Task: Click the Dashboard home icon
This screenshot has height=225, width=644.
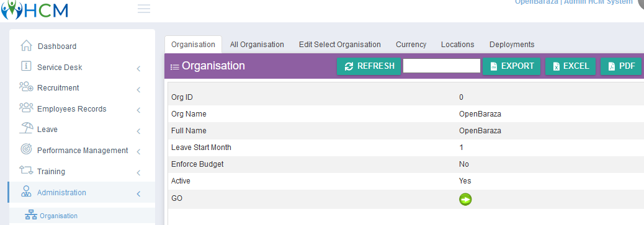Action: [x=26, y=46]
